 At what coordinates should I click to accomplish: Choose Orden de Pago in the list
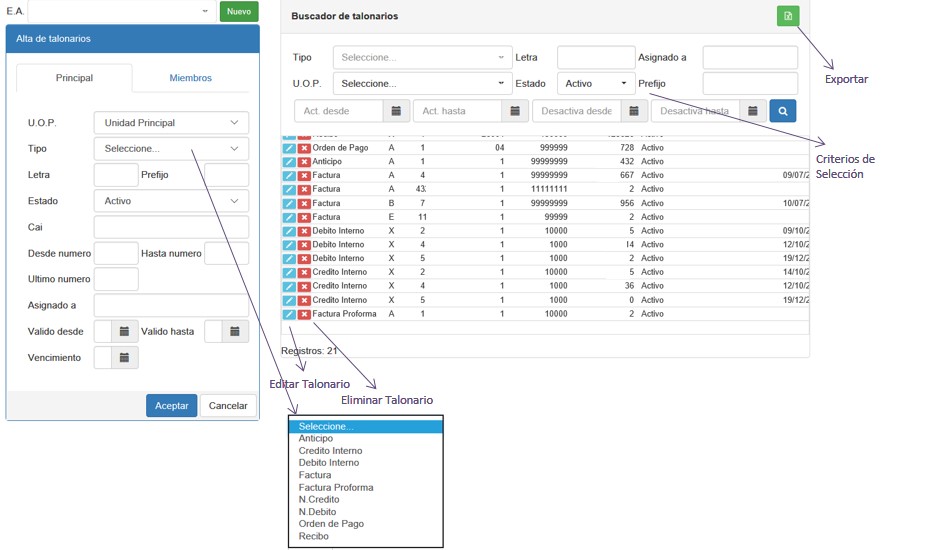coord(331,524)
